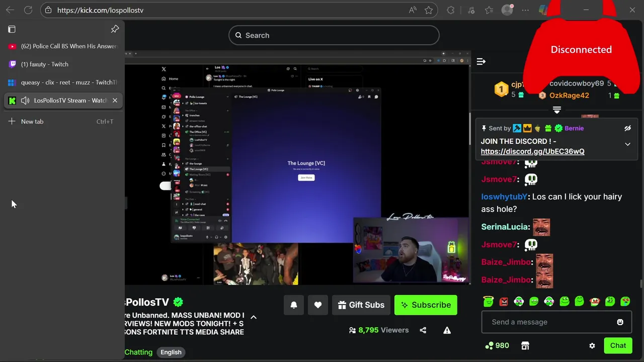Screen dimensions: 644x362
Task: Open a New tab from the sidebar
Action: coord(62,122)
